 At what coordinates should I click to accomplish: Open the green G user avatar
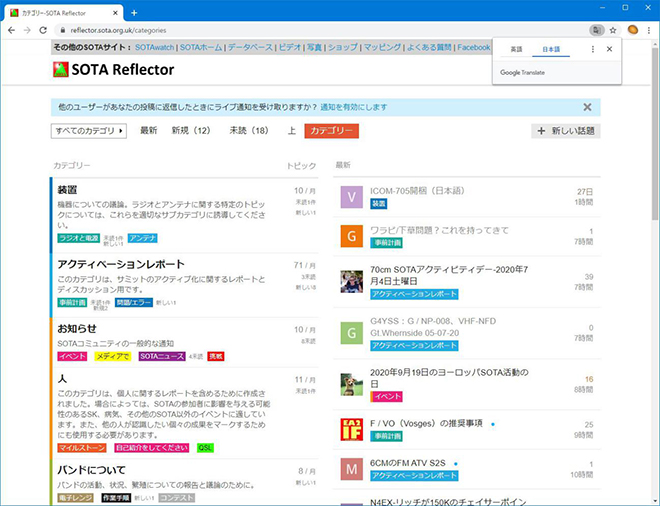click(x=351, y=333)
